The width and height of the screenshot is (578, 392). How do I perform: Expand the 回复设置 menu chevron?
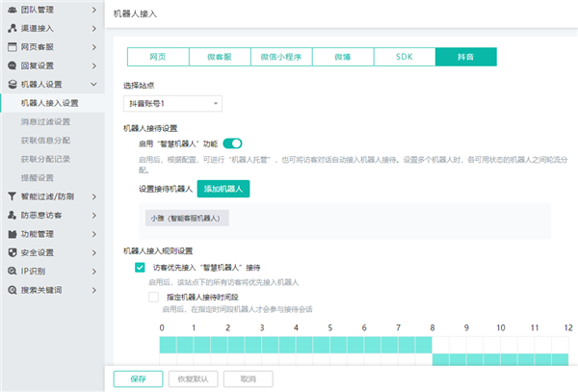coord(94,65)
